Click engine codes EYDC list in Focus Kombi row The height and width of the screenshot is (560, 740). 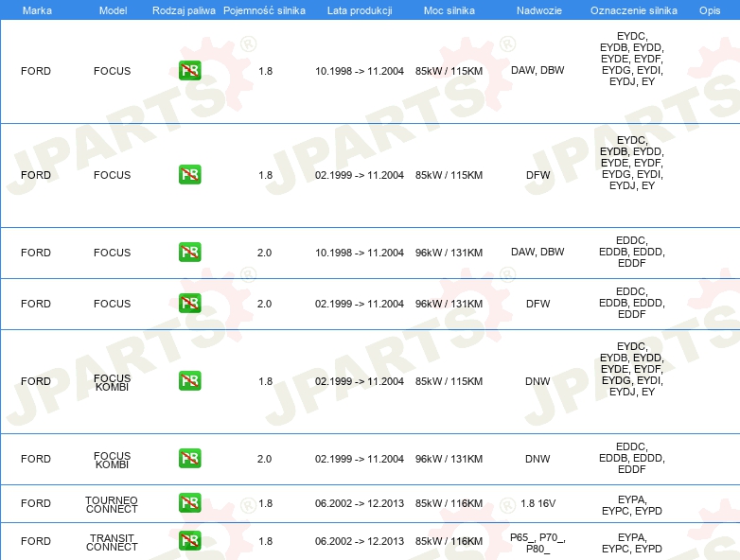click(x=632, y=369)
